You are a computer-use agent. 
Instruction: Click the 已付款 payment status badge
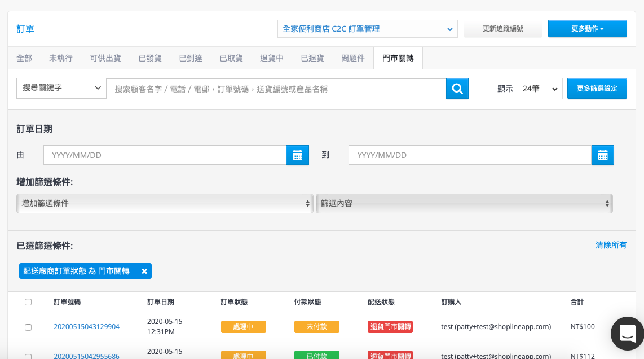click(x=317, y=355)
